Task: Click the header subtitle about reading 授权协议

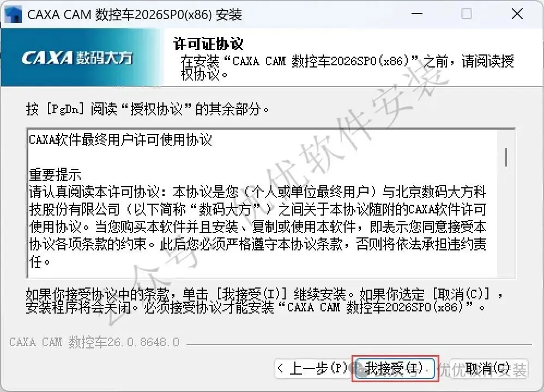Action: click(347, 68)
